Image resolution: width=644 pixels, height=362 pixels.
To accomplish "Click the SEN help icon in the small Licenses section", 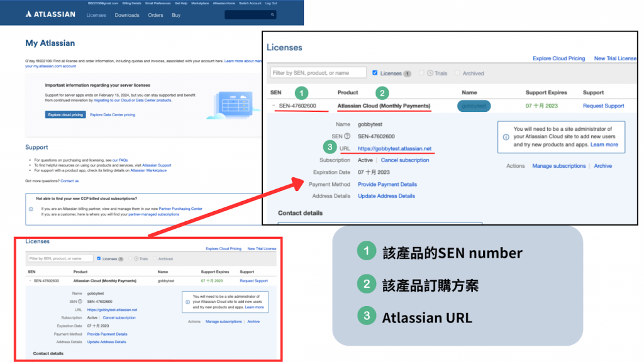I will 80,301.
